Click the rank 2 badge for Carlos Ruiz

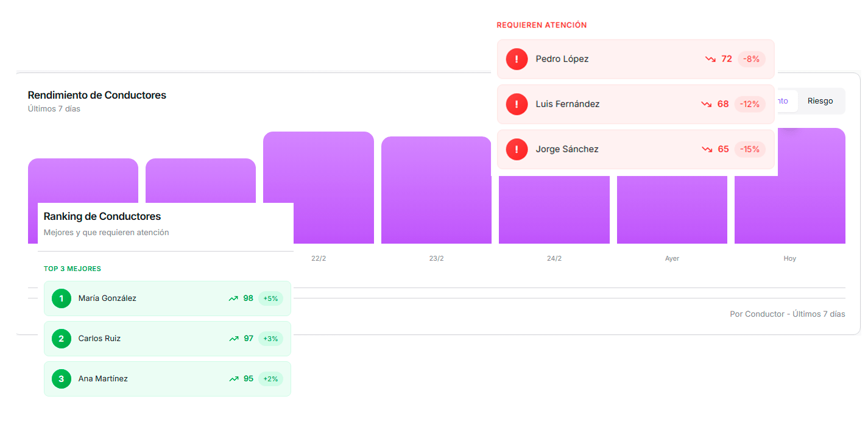[x=62, y=339]
